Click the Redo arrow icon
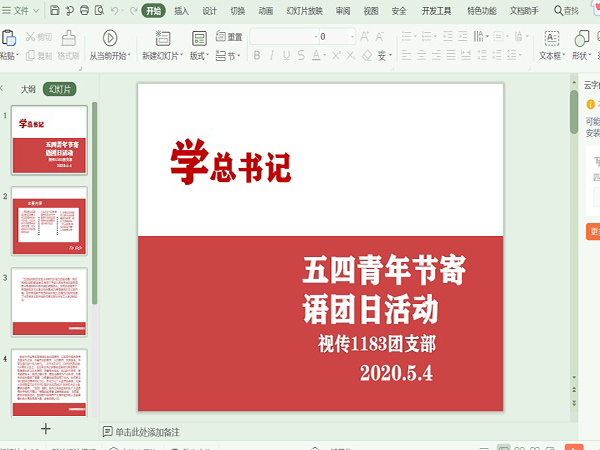Viewport: 600px width, 450px height. click(x=134, y=11)
